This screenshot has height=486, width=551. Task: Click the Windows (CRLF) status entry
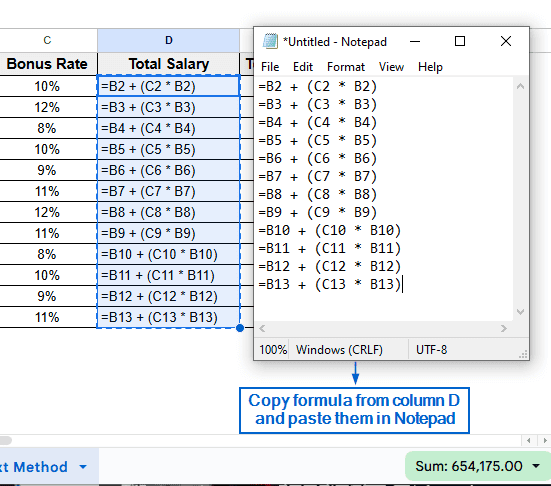click(x=339, y=350)
